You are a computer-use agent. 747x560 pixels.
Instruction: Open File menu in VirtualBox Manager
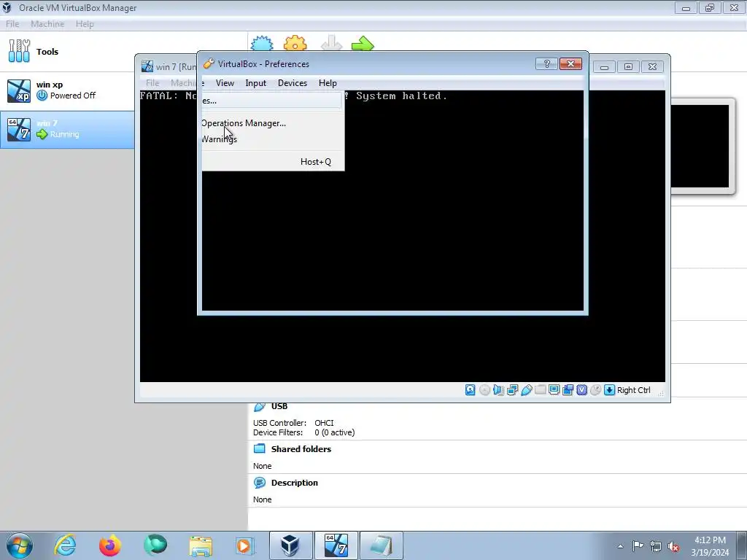pyautogui.click(x=12, y=24)
